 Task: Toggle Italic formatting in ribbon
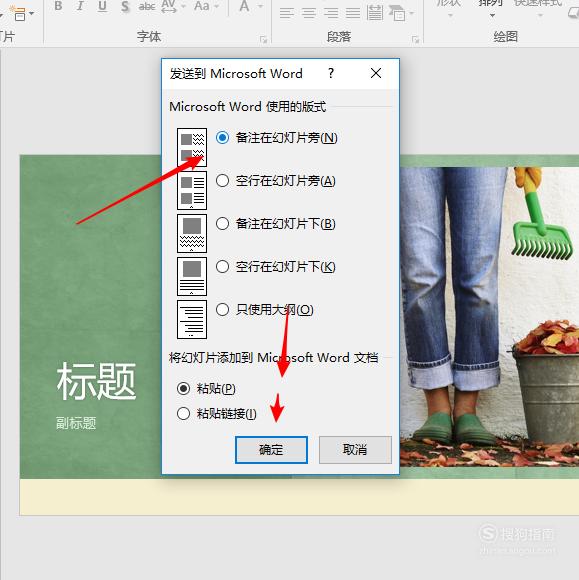pyautogui.click(x=80, y=6)
